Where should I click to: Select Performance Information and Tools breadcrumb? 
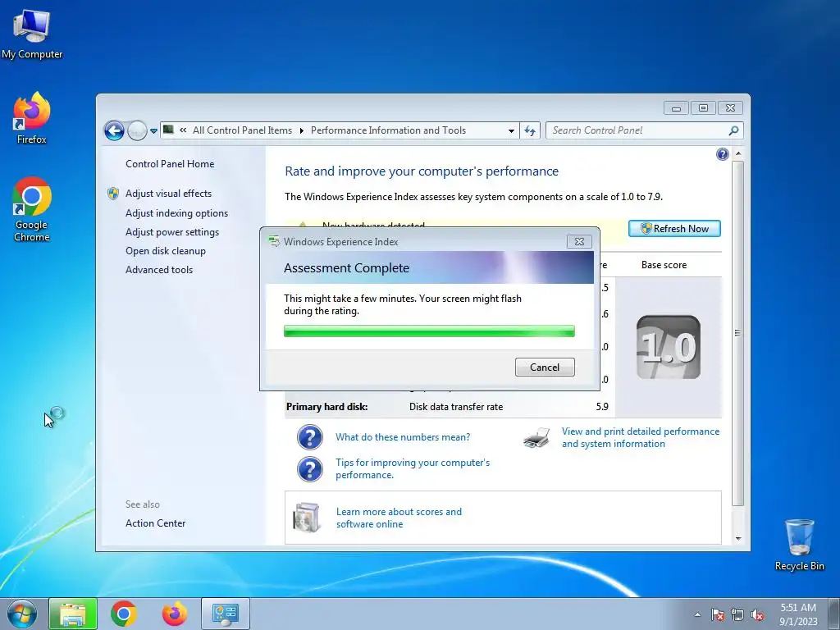click(388, 130)
